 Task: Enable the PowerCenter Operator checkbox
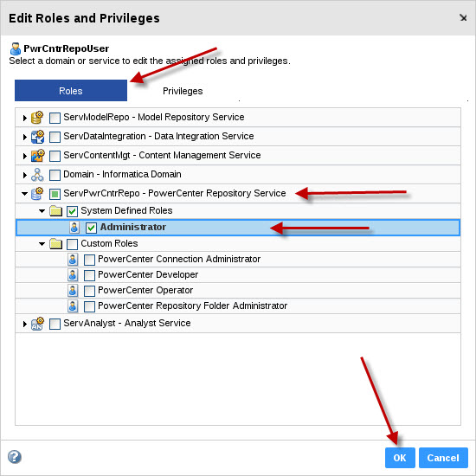coord(89,291)
